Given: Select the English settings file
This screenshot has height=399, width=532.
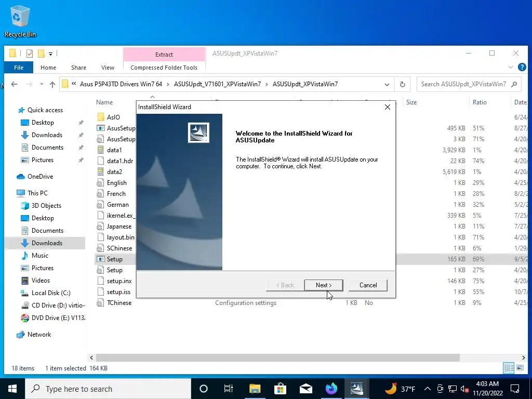Looking at the screenshot, I should pyautogui.click(x=117, y=183).
